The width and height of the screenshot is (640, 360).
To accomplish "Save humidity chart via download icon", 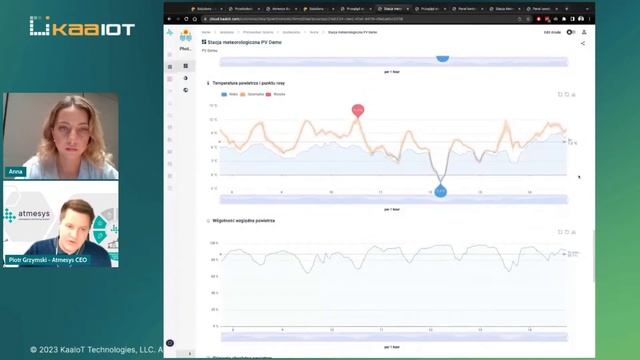I will pyautogui.click(x=573, y=232).
